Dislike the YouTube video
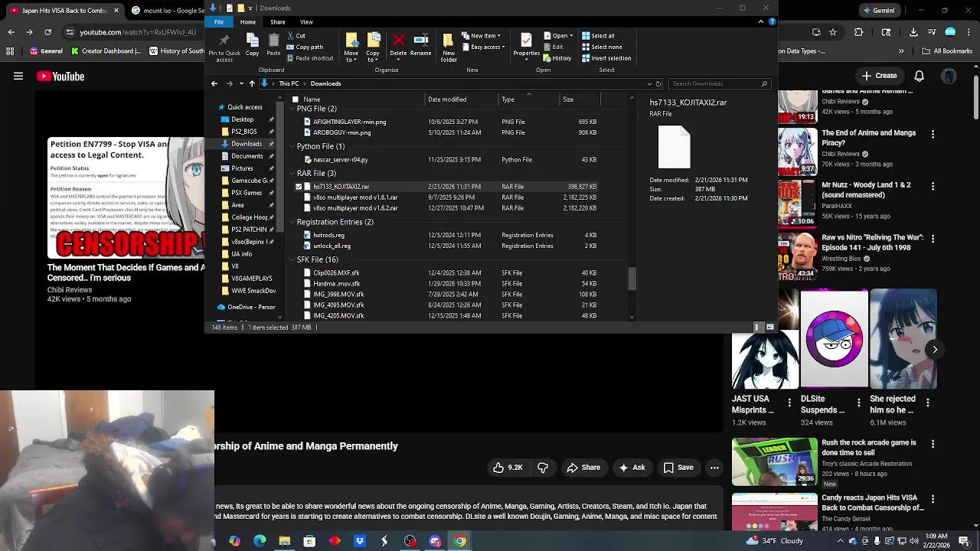This screenshot has height=551, width=980. pos(543,468)
